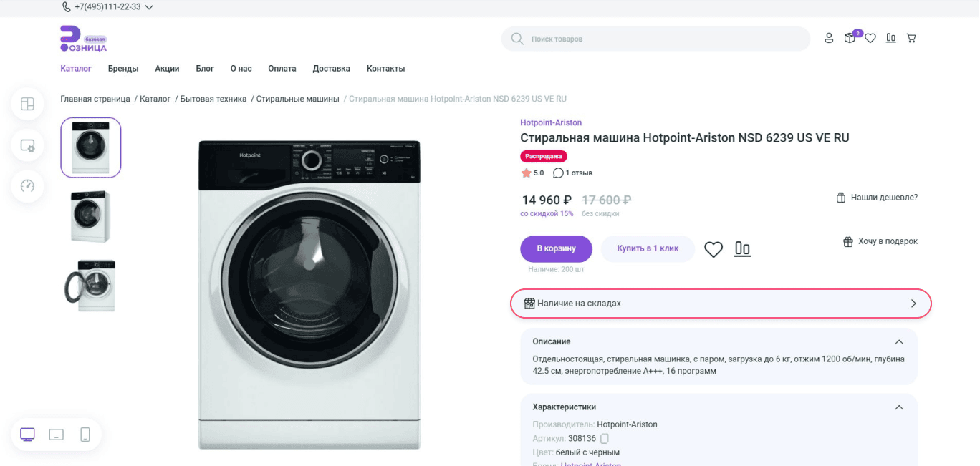This screenshot has width=980, height=466.
Task: Click the Хочу в подарок link
Action: tap(880, 241)
